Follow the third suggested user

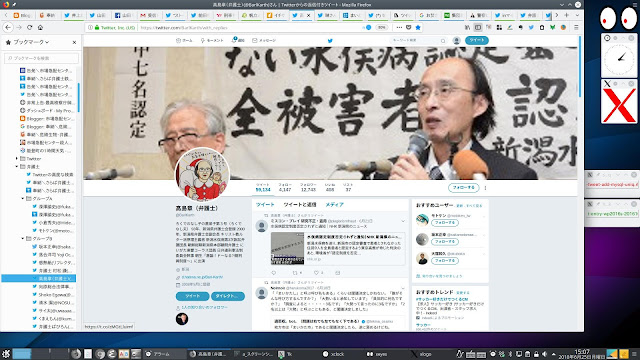[444, 260]
